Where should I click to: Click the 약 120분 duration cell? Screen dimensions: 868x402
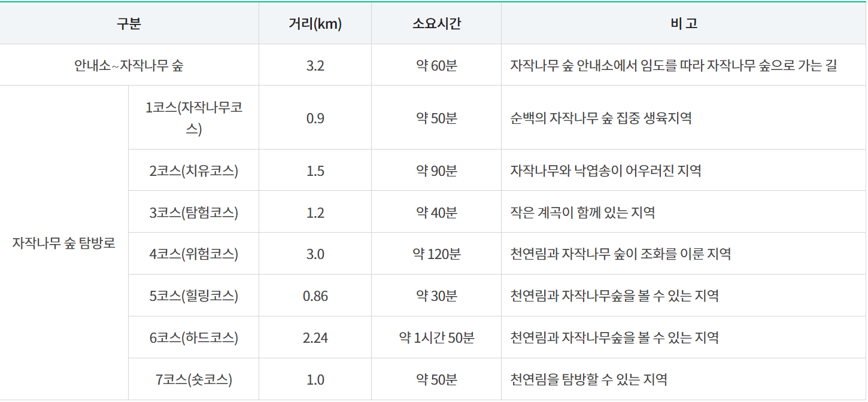point(435,253)
